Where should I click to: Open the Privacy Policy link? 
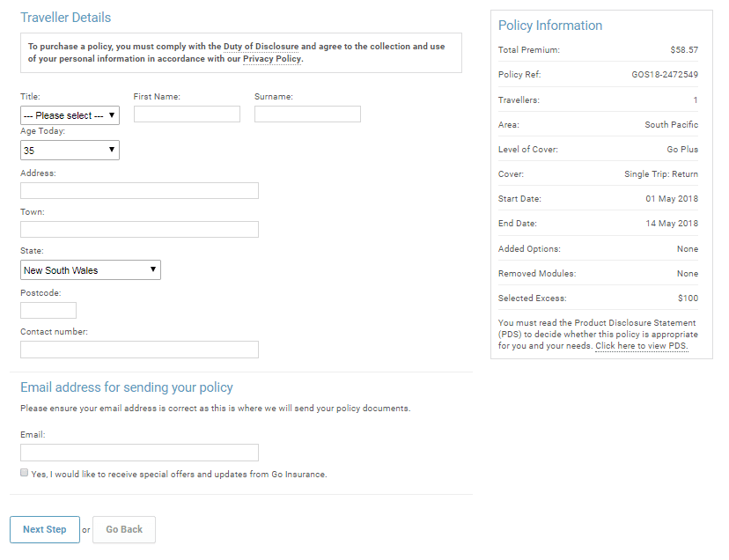tap(271, 59)
